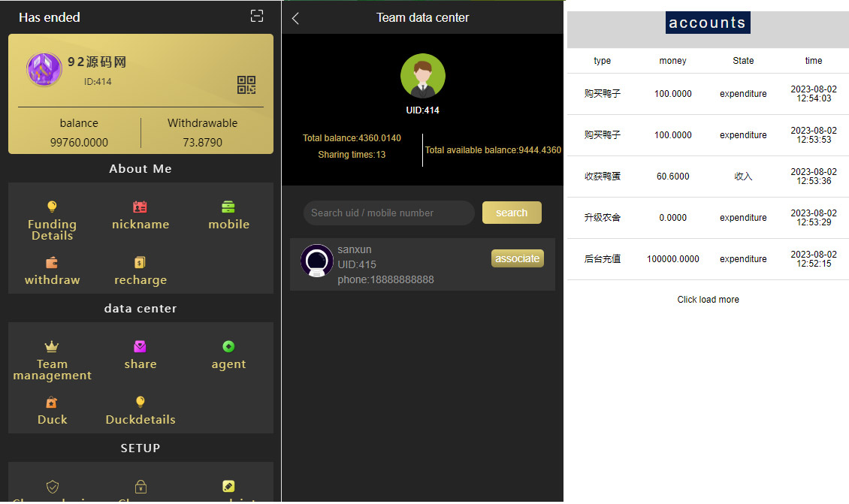
Task: Click the 100000.0000 money cell
Action: click(x=673, y=259)
